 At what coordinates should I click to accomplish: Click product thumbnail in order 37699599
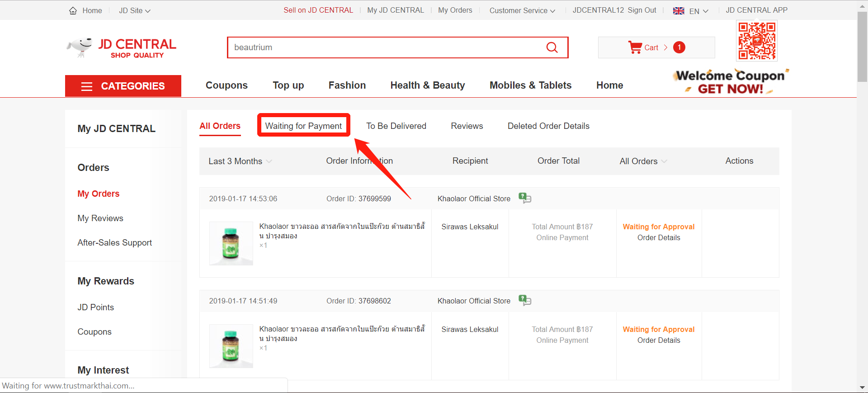click(x=231, y=243)
